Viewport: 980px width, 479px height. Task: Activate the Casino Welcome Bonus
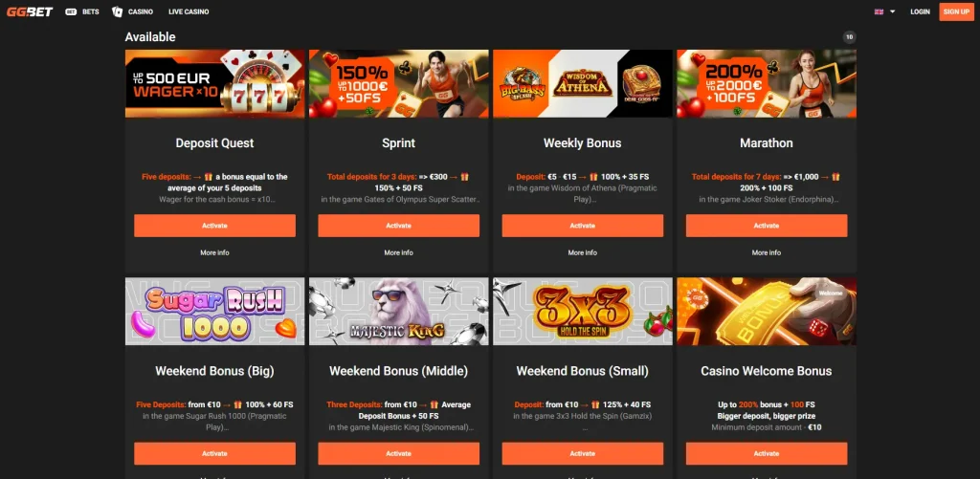point(767,453)
